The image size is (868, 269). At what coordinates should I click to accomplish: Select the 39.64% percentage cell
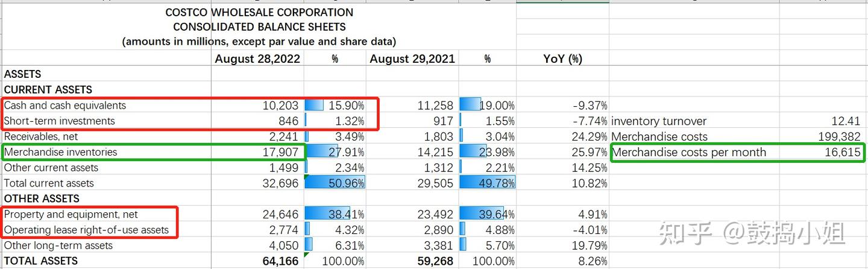tap(487, 215)
